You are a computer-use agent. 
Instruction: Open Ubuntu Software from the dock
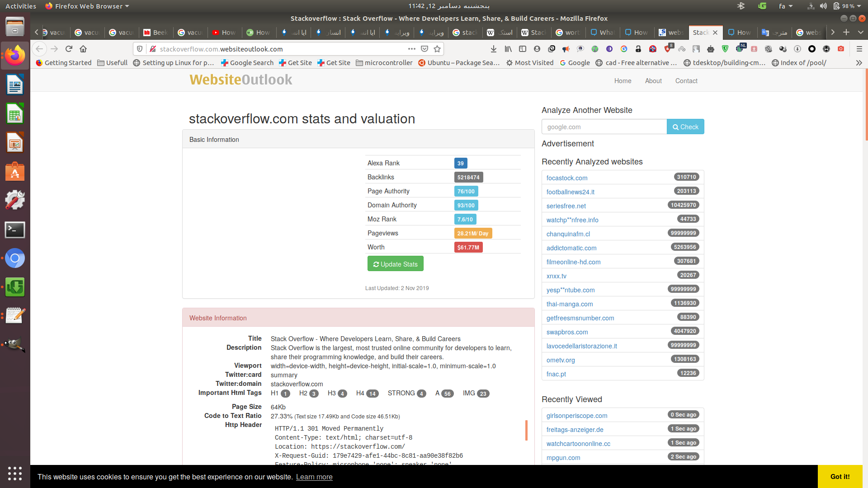click(x=15, y=172)
